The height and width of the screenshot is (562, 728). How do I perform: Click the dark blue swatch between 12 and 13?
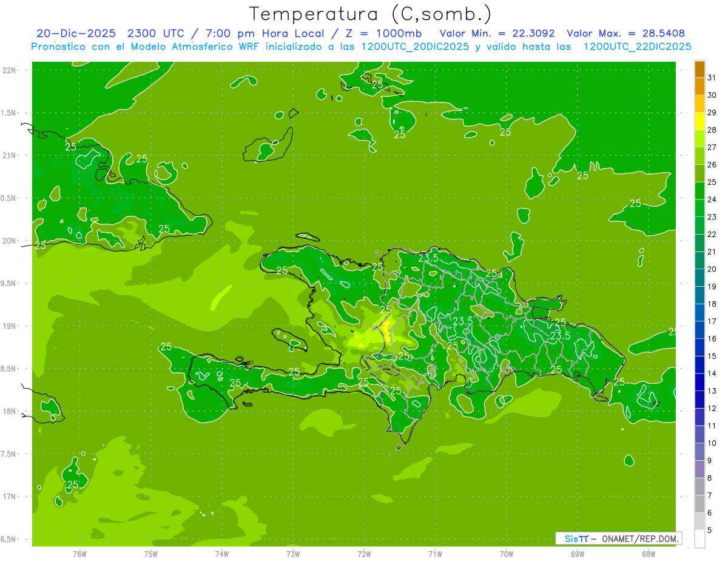coord(699,400)
